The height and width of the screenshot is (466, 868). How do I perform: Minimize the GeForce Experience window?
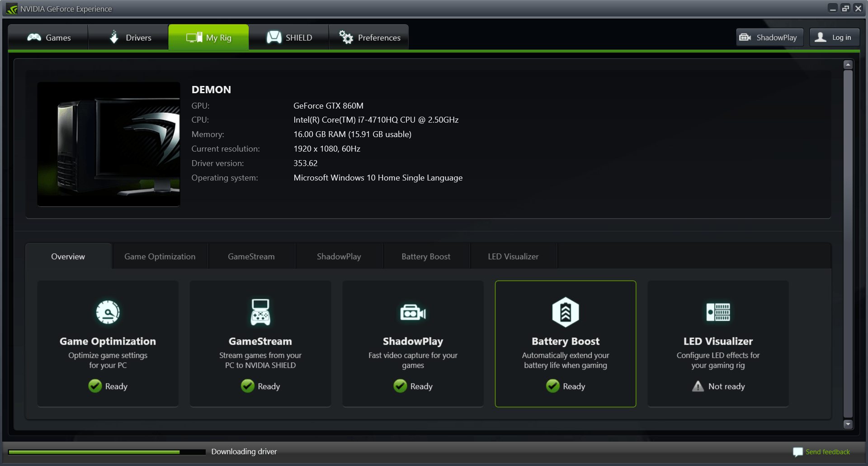[x=833, y=9]
